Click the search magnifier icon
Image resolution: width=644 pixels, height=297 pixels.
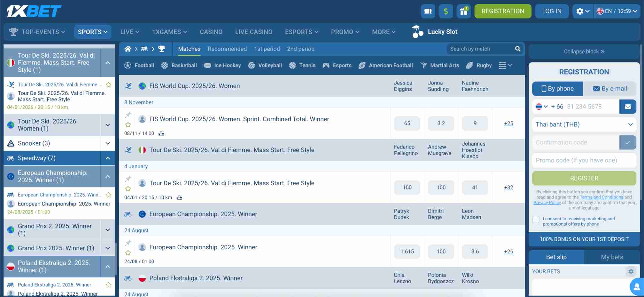[x=518, y=49]
